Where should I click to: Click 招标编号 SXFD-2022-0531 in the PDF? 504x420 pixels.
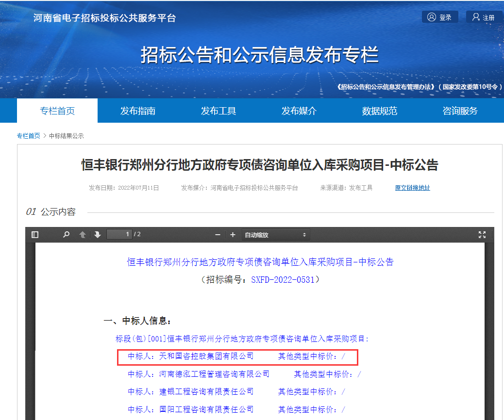[x=260, y=280]
